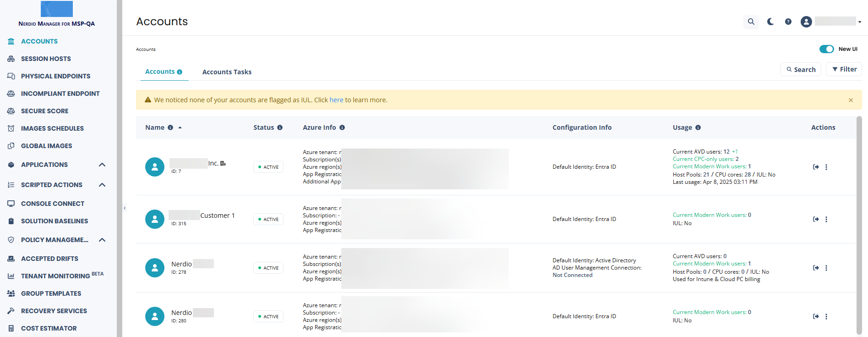Click the sign-in arrow icon for account ID 7
This screenshot has height=337, width=868.
click(816, 167)
